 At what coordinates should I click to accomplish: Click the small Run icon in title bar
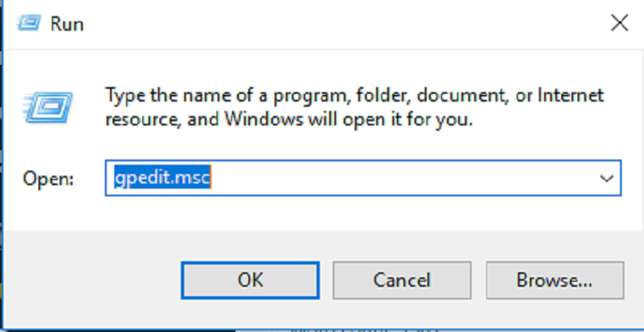pos(29,23)
